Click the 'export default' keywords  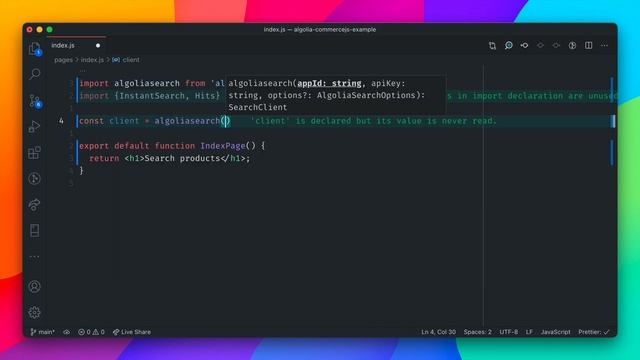tap(114, 146)
